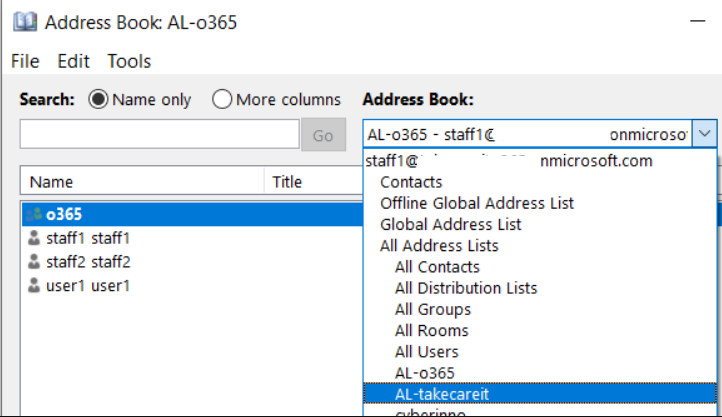Select the user1 user1 name entry
The image size is (722, 417).
[88, 286]
